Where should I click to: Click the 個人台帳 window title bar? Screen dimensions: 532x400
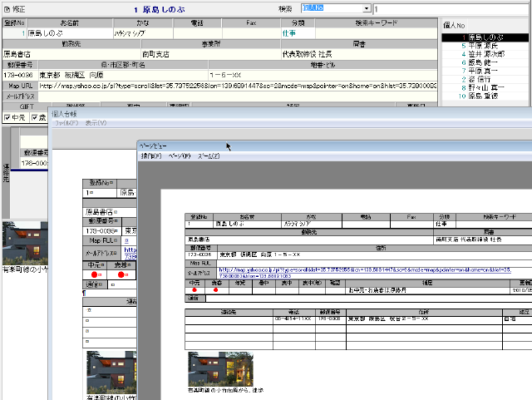click(290, 114)
